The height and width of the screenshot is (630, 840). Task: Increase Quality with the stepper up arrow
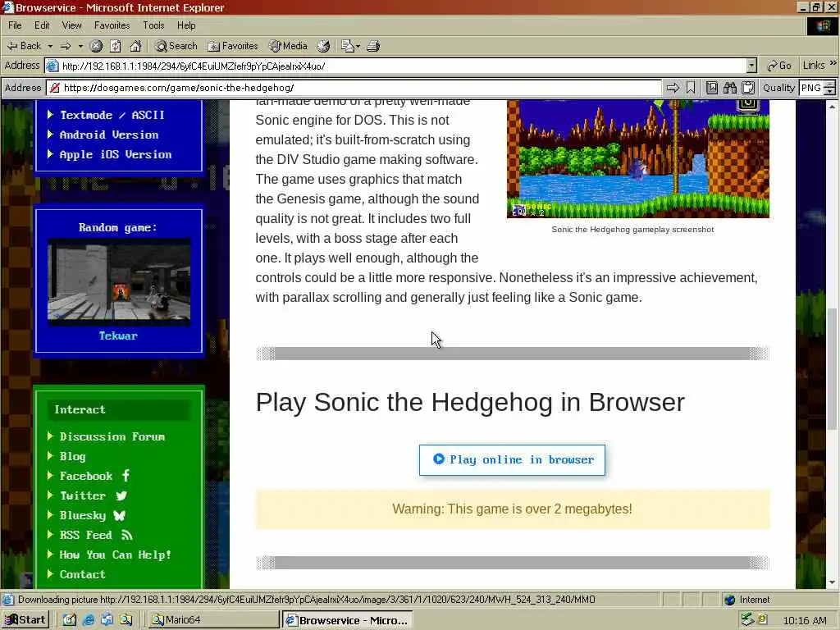click(830, 84)
